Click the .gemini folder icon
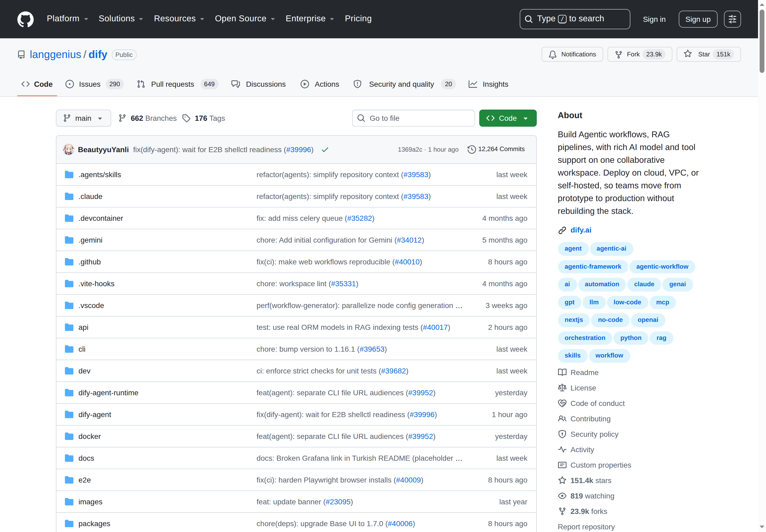The height and width of the screenshot is (532, 766). tap(69, 240)
